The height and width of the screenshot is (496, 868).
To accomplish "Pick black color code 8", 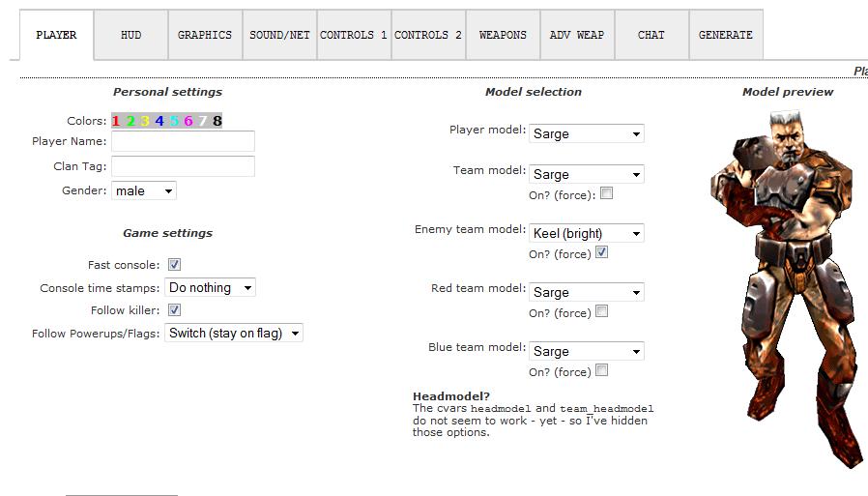I will pos(217,121).
